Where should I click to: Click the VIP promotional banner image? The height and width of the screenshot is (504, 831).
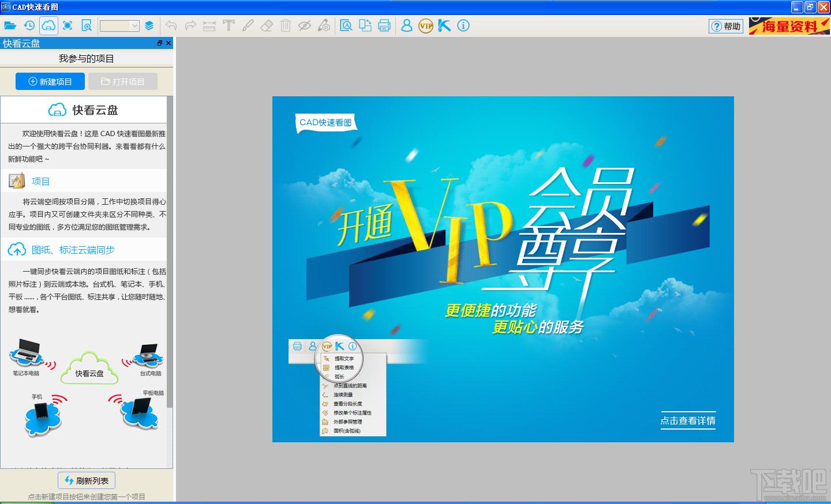[503, 269]
